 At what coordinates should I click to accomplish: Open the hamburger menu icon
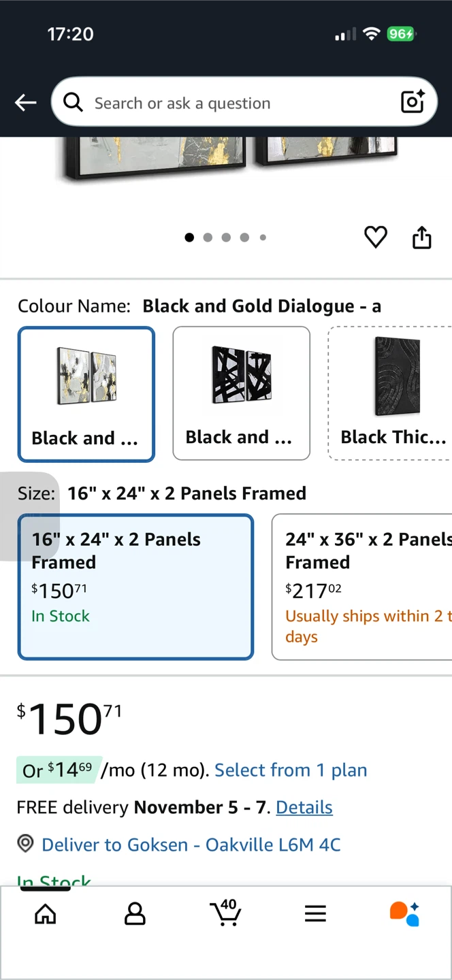pyautogui.click(x=315, y=914)
